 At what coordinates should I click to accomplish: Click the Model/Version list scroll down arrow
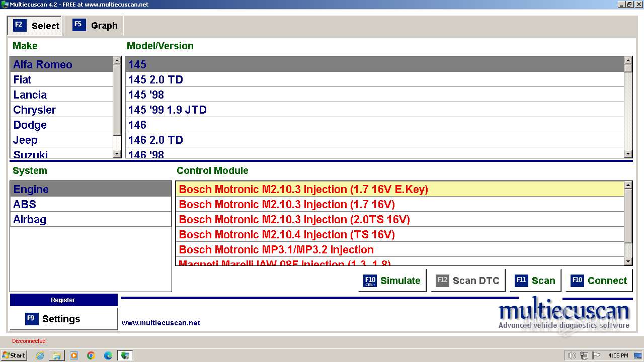click(628, 154)
